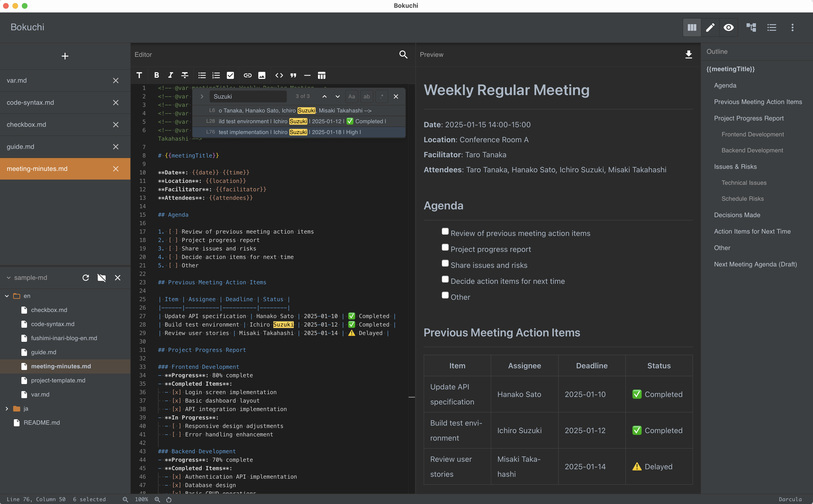The height and width of the screenshot is (504, 813).
Task: Click the 100% zoom control in the status bar
Action: tap(141, 499)
